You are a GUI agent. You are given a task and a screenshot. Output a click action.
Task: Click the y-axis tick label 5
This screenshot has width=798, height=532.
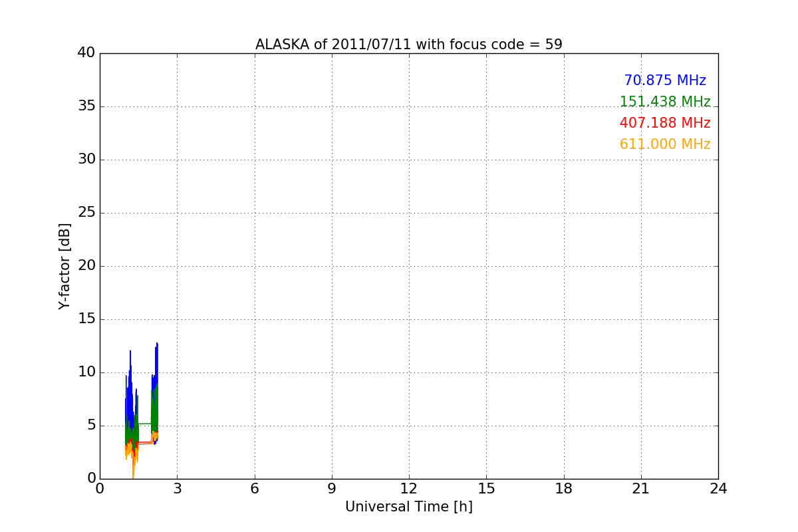(91, 426)
